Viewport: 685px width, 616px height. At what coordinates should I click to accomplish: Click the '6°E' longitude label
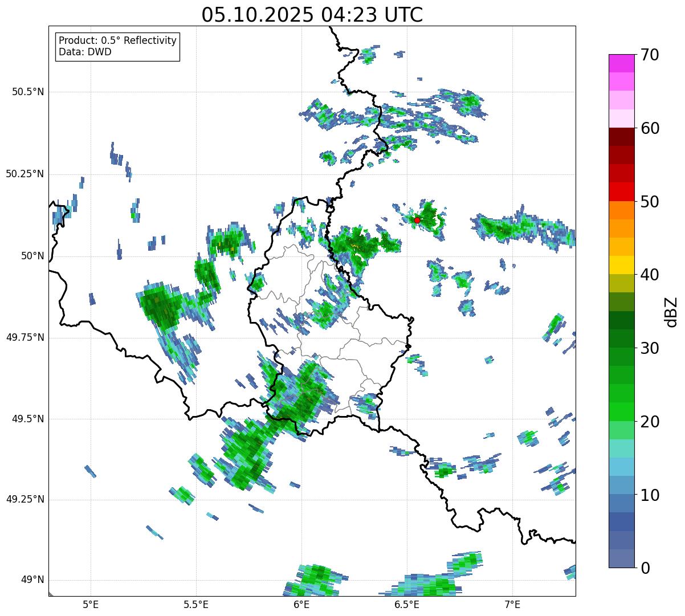(301, 605)
